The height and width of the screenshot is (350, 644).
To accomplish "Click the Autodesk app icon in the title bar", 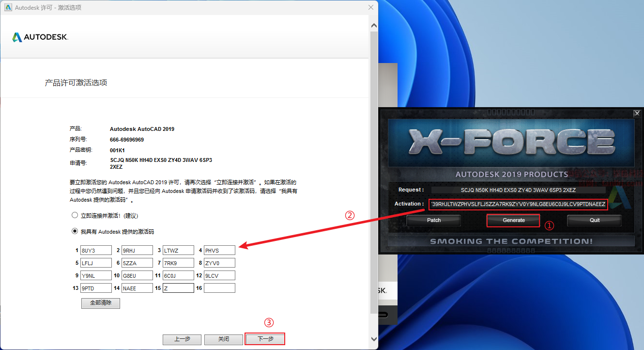I will point(8,7).
